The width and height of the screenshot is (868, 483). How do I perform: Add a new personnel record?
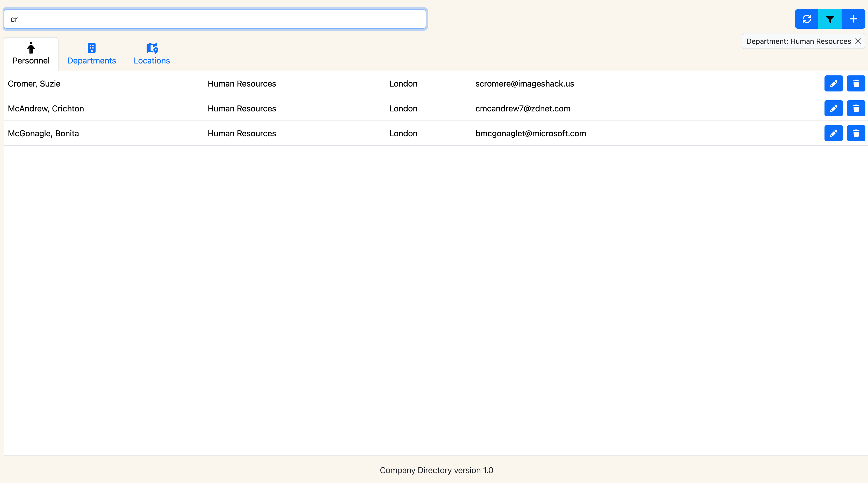click(853, 19)
